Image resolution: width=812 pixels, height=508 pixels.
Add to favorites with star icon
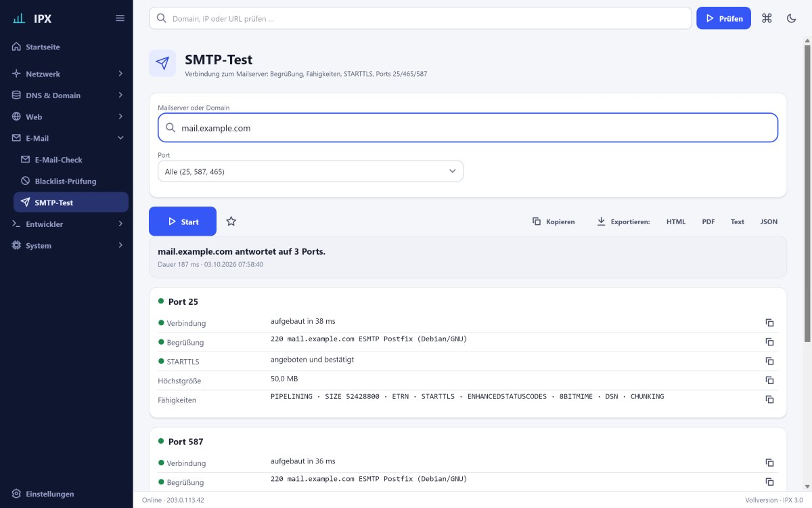pos(231,221)
